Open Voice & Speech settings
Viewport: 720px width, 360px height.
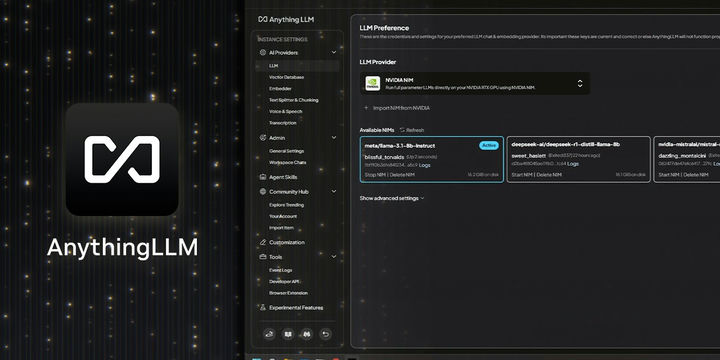tap(286, 112)
